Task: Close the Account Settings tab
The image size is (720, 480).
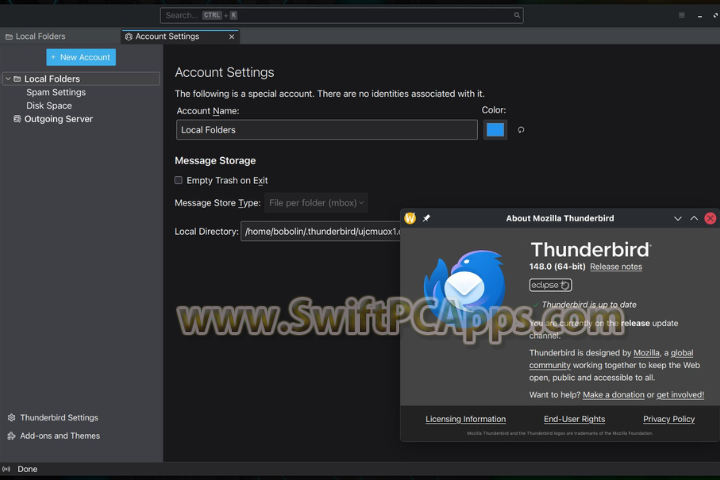Action: click(231, 37)
